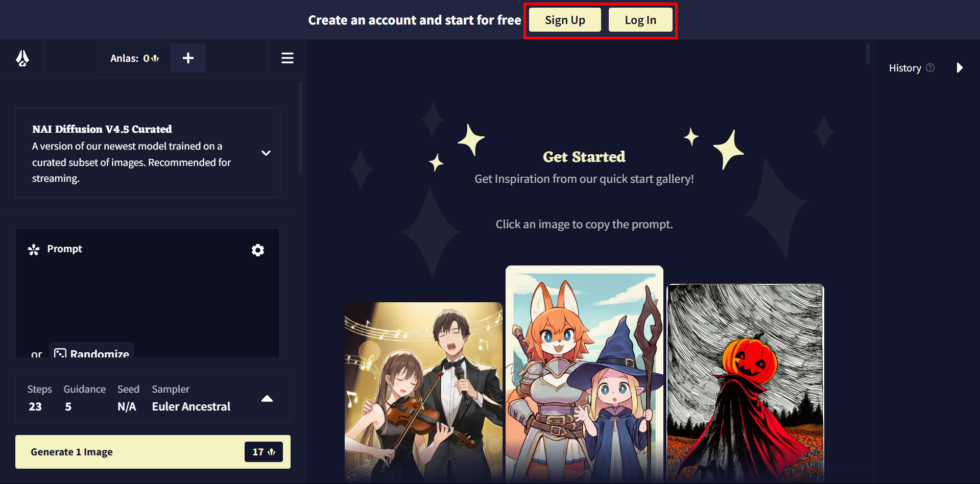Select the violinist and singer thumbnail
Image resolution: width=980 pixels, height=484 pixels.
tap(423, 392)
